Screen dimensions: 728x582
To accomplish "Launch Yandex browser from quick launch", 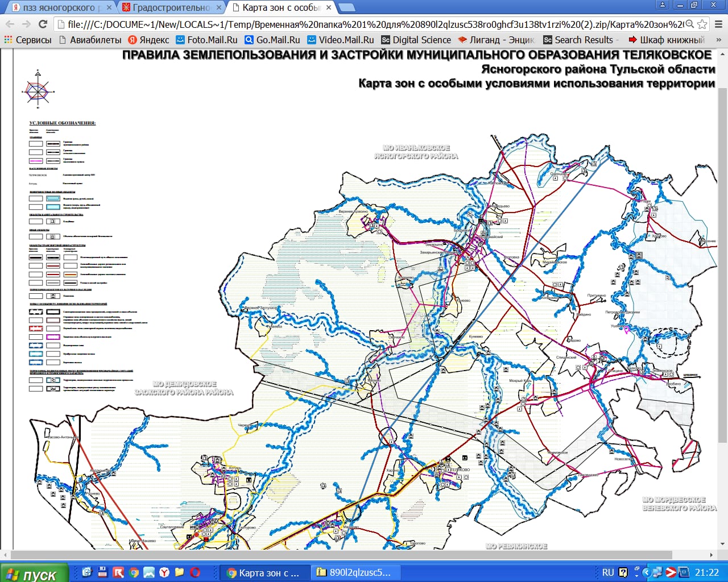I will click(x=164, y=572).
